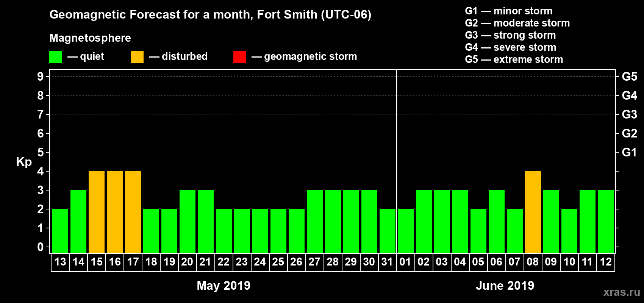Click the 'G4 — severe storm' legend text
Image resolution: width=644 pixels, height=303 pixels.
(511, 47)
